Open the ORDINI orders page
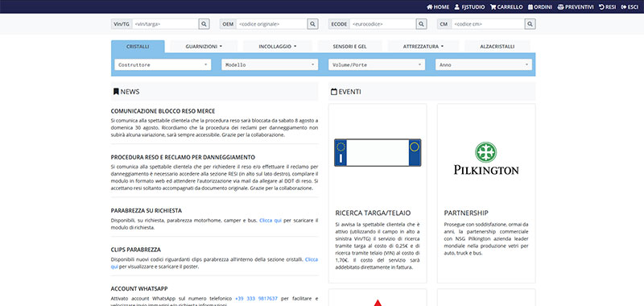 pyautogui.click(x=540, y=7)
